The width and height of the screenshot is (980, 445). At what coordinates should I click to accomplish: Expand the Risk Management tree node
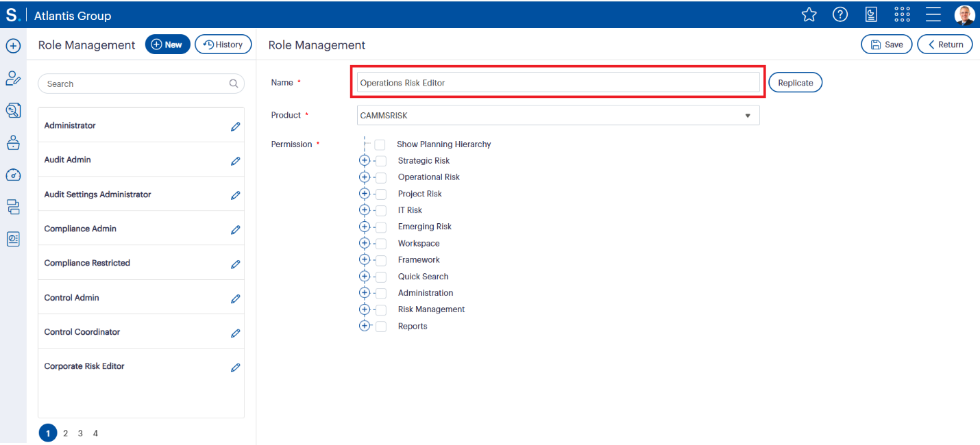pyautogui.click(x=365, y=309)
